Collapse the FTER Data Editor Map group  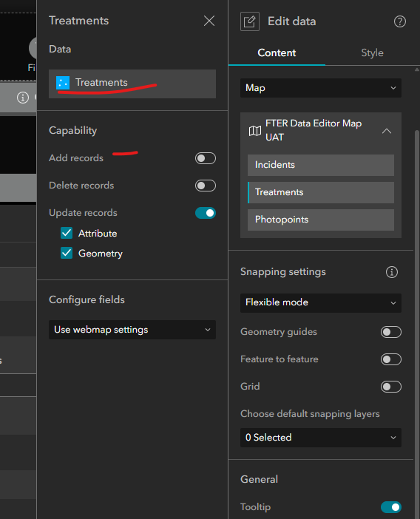click(x=387, y=131)
